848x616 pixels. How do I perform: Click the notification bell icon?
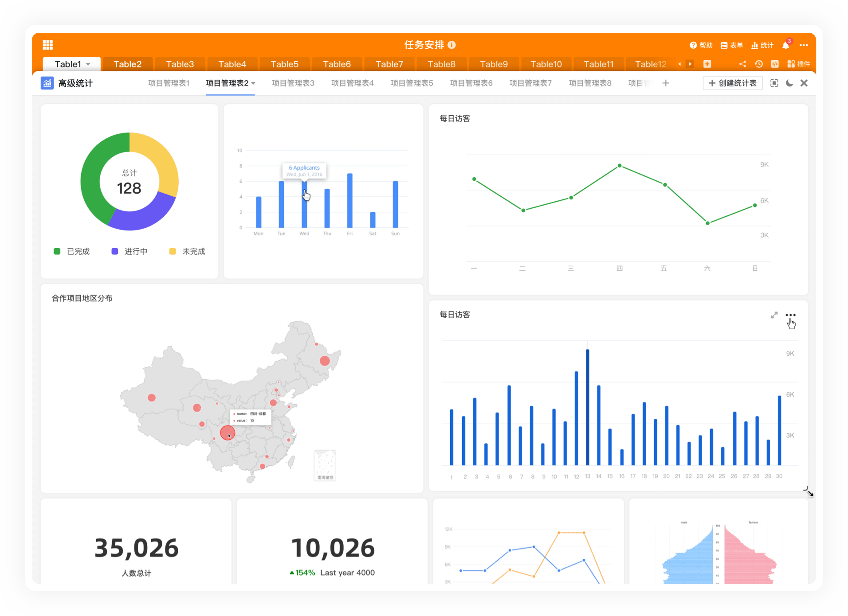[785, 45]
